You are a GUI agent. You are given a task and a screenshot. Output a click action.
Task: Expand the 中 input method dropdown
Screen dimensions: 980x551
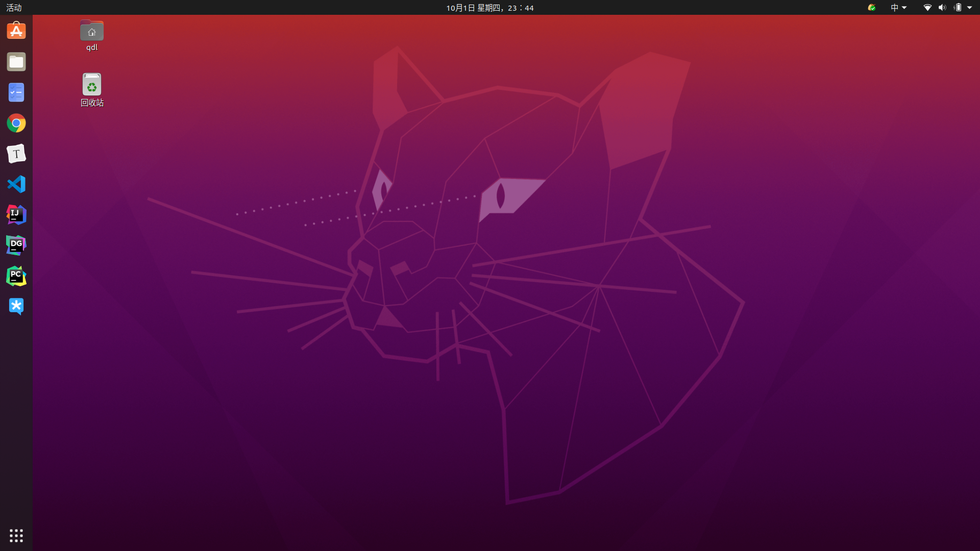coord(898,8)
